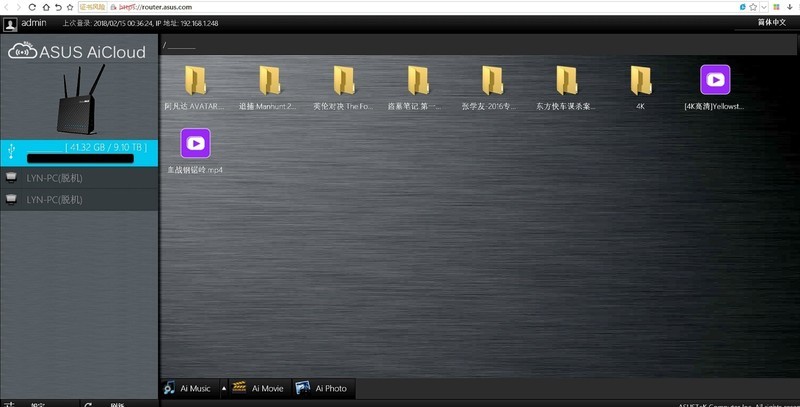Click the USB icon in storage row
The image size is (800, 407).
[12, 151]
